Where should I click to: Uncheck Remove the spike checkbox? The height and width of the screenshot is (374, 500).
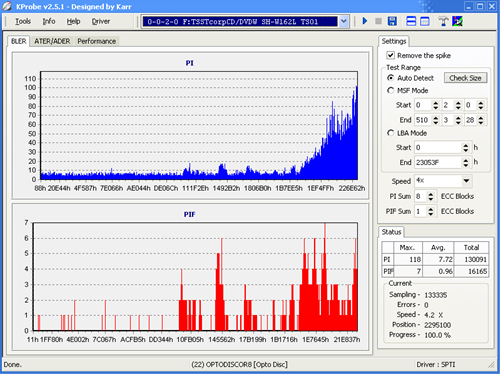point(390,55)
